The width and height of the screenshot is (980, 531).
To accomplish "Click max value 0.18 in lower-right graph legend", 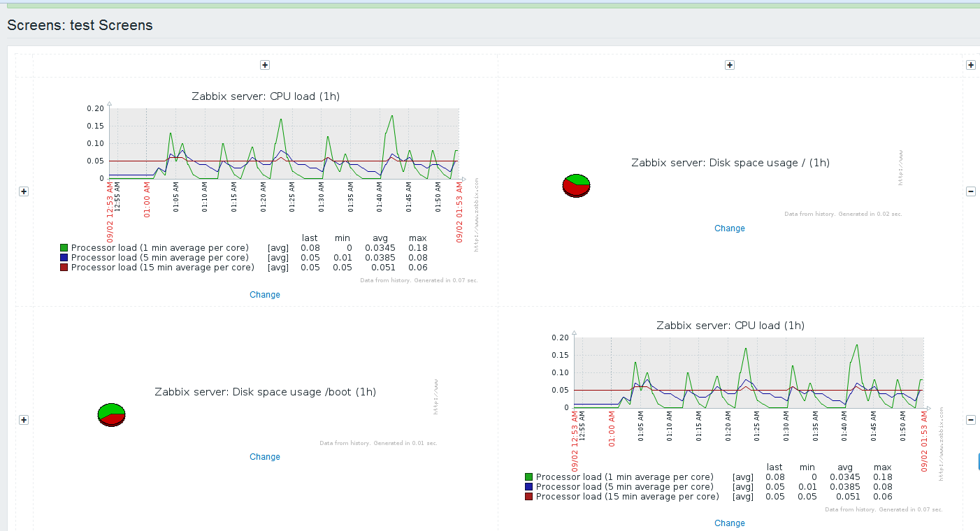I will pyautogui.click(x=883, y=477).
